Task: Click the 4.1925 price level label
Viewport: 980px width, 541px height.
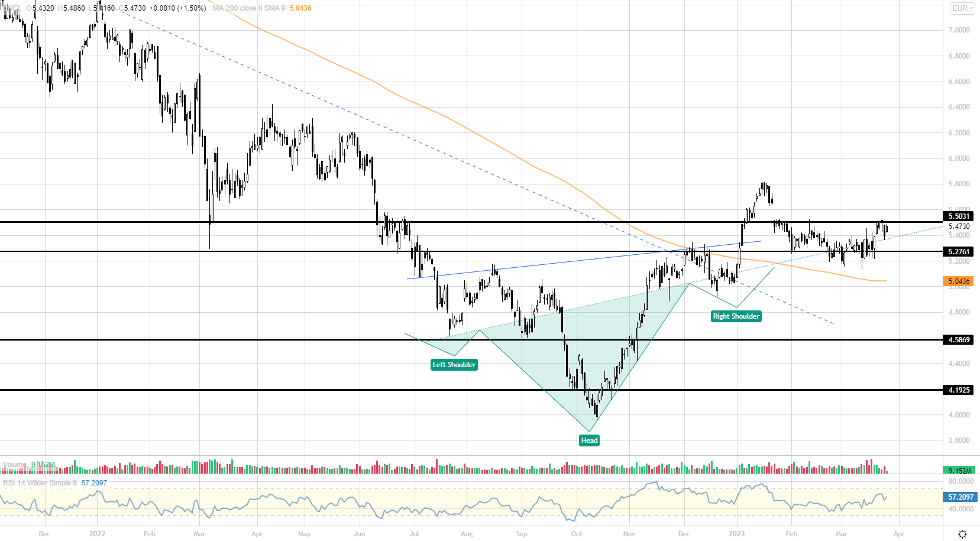Action: click(x=959, y=390)
